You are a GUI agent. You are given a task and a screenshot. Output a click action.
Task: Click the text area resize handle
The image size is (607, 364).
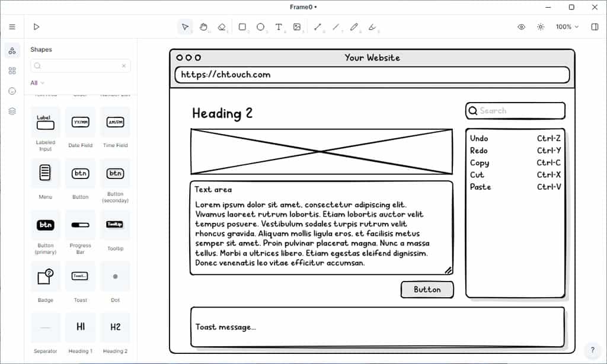448,270
